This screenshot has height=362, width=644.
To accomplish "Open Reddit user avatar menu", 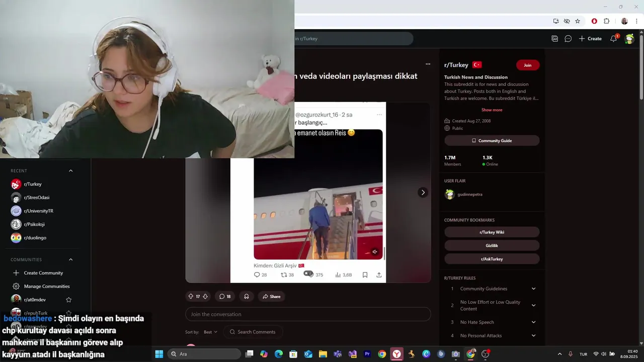I will pyautogui.click(x=629, y=39).
